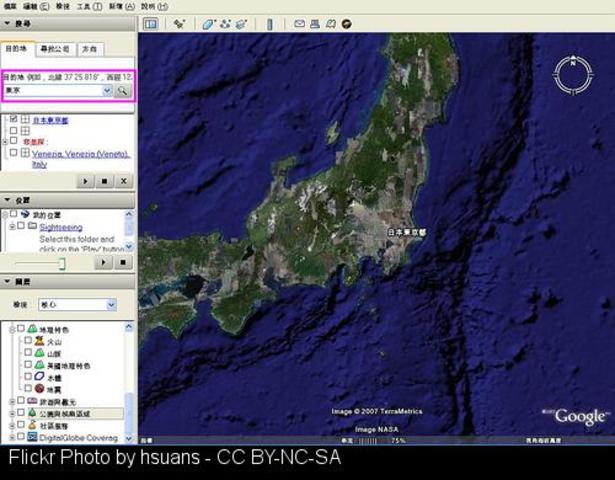
Task: Collapse the 位置 places panel header
Action: [x=67, y=200]
